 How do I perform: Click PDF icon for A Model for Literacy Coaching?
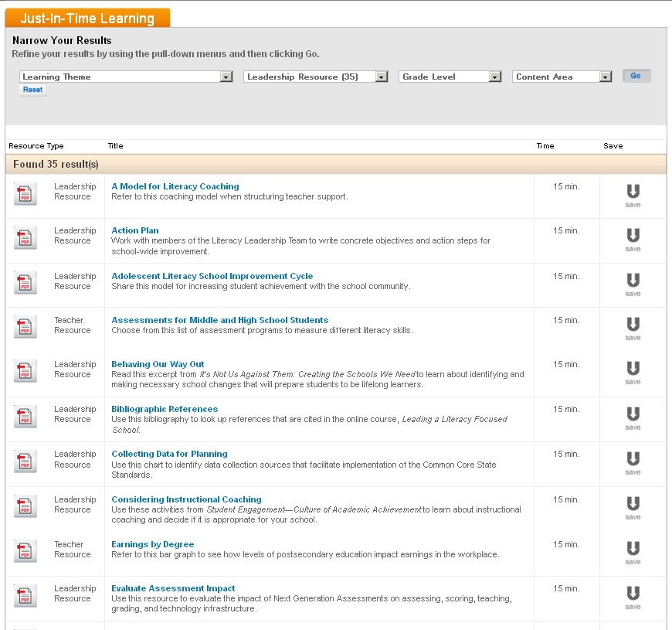pos(25,194)
